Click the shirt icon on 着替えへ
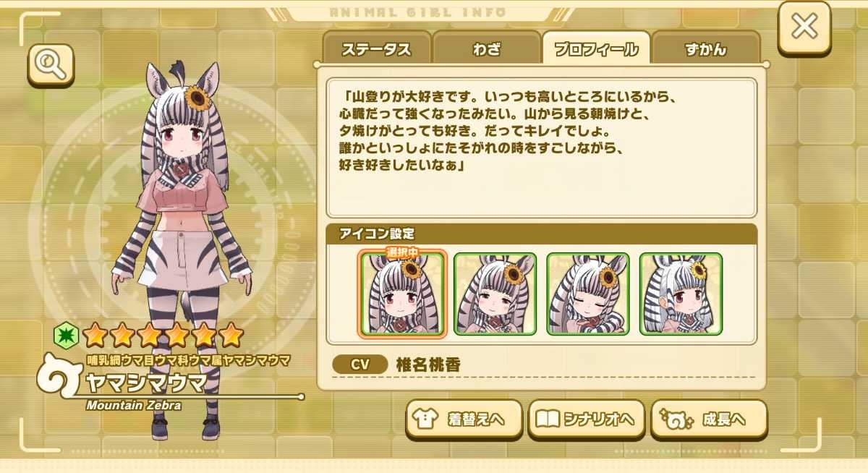 pyautogui.click(x=424, y=419)
